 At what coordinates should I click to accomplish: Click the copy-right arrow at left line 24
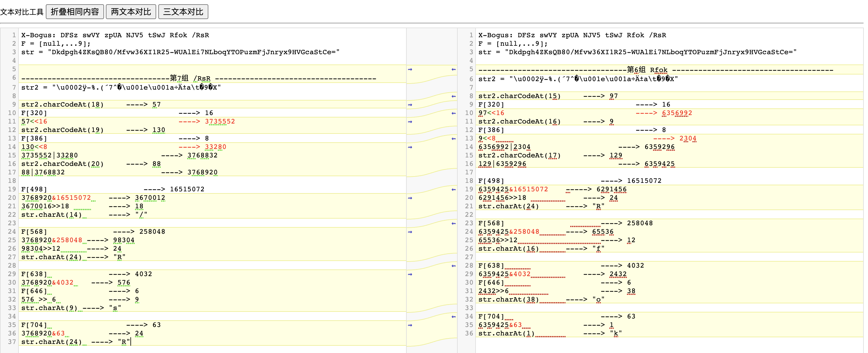click(410, 232)
